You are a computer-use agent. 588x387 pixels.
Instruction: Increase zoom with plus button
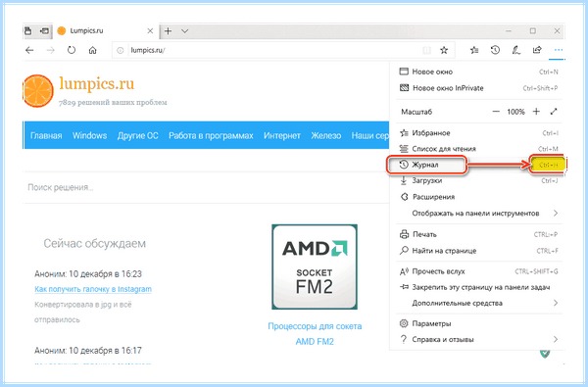(536, 112)
